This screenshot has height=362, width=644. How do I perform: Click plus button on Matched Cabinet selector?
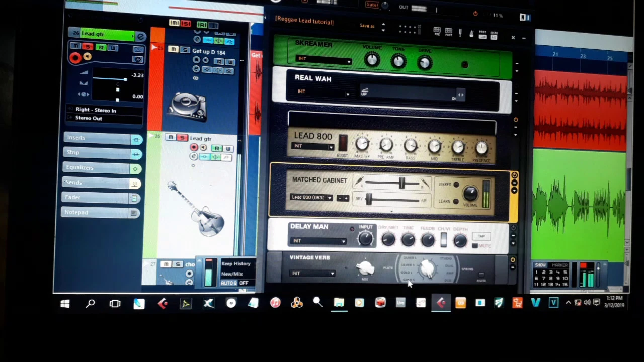[346, 198]
